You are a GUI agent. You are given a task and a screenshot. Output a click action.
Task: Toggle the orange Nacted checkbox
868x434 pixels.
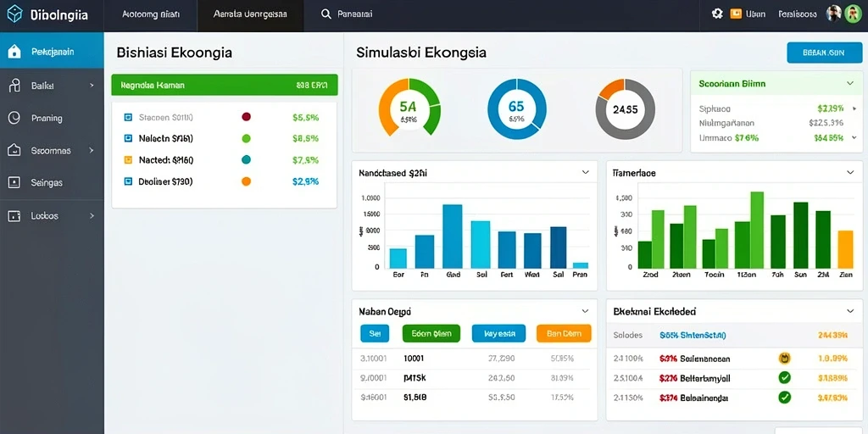pos(129,160)
